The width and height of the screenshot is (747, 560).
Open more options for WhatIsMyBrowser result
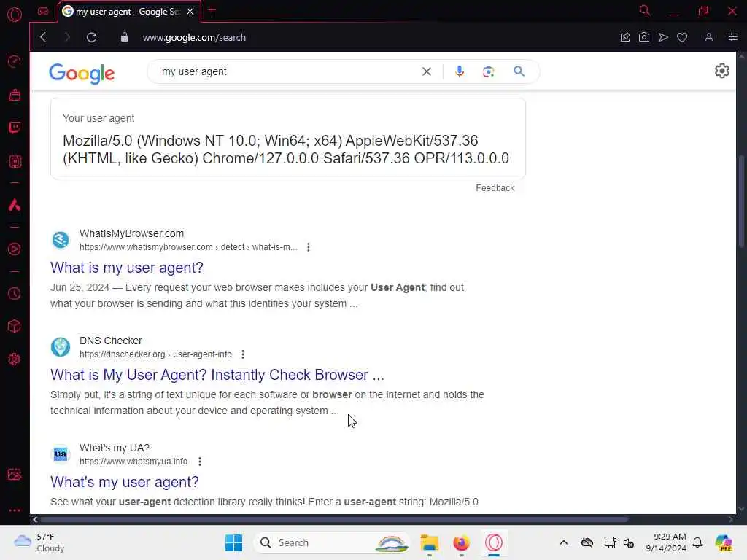tap(309, 247)
